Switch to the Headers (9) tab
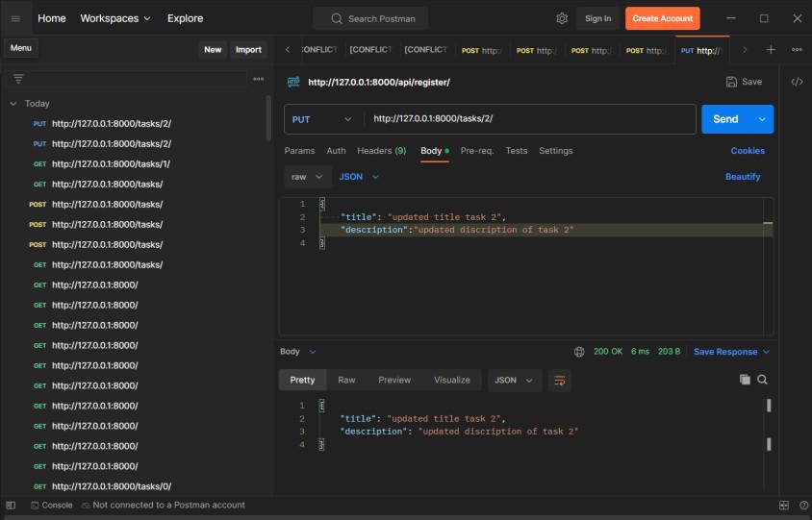The image size is (812, 520). [x=381, y=151]
